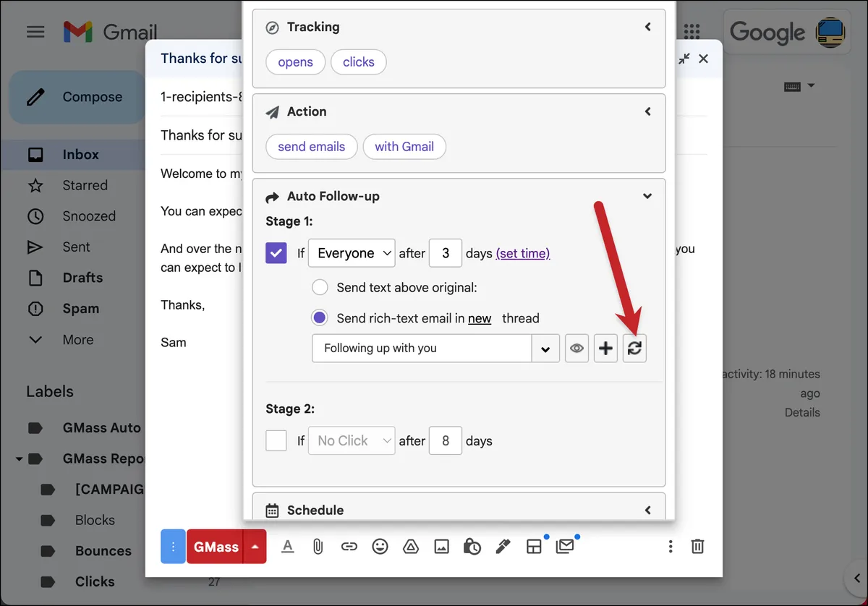Toggle confidential mode lock-clock icon
This screenshot has width=868, height=606.
(x=472, y=547)
